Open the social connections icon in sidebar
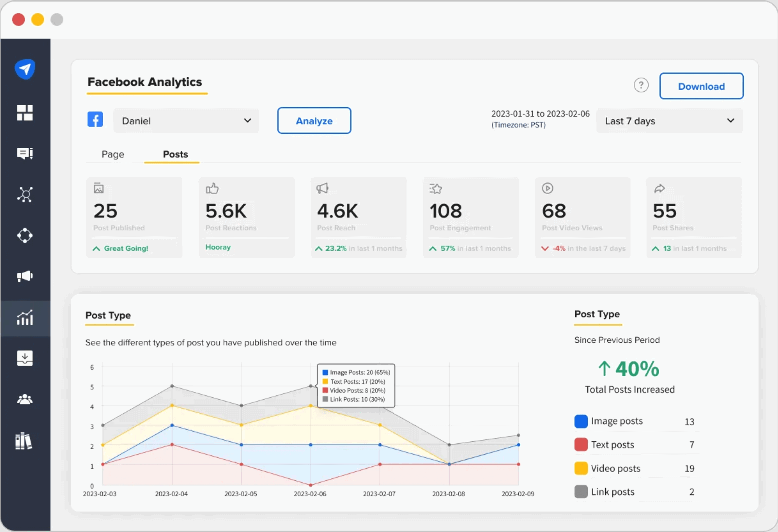Viewport: 778px width, 532px height. [25, 194]
